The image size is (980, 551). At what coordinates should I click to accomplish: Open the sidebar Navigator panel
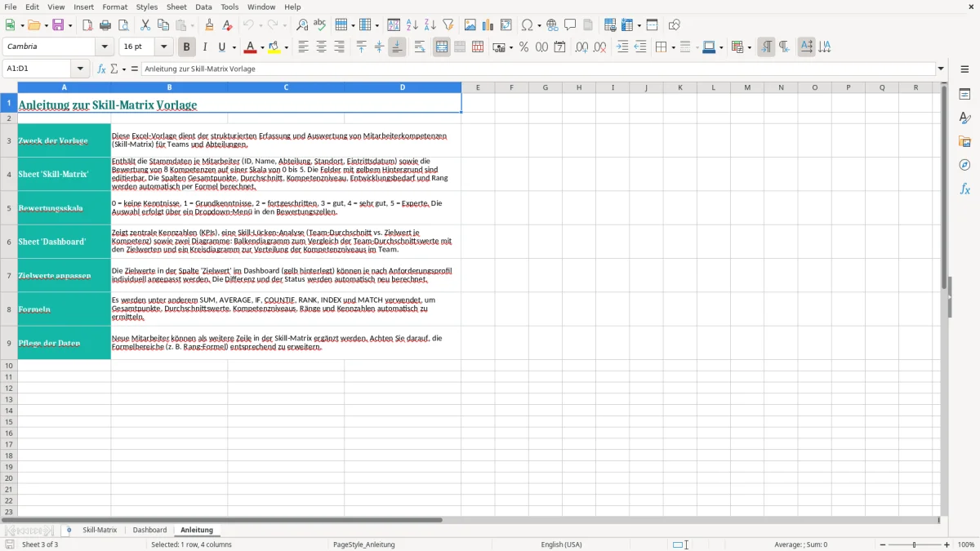tap(964, 165)
